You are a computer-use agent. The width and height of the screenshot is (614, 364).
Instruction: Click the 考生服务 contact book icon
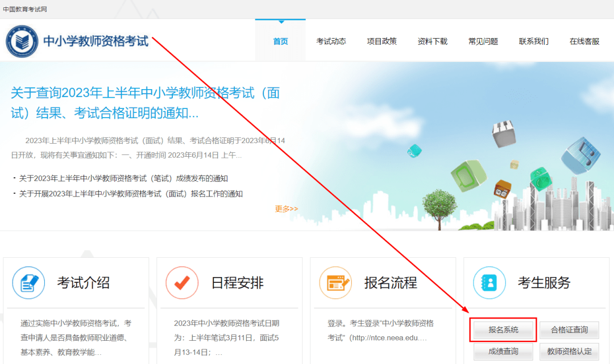[x=489, y=283]
